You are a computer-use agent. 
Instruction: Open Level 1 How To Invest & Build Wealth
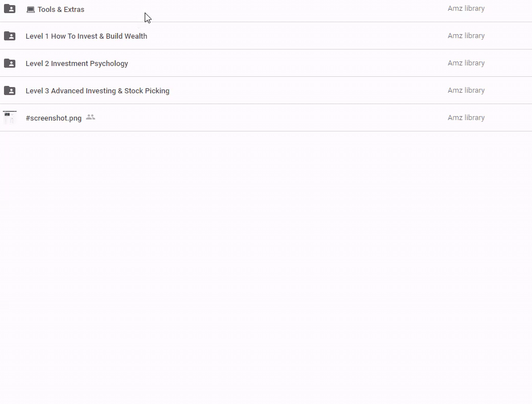tap(86, 36)
